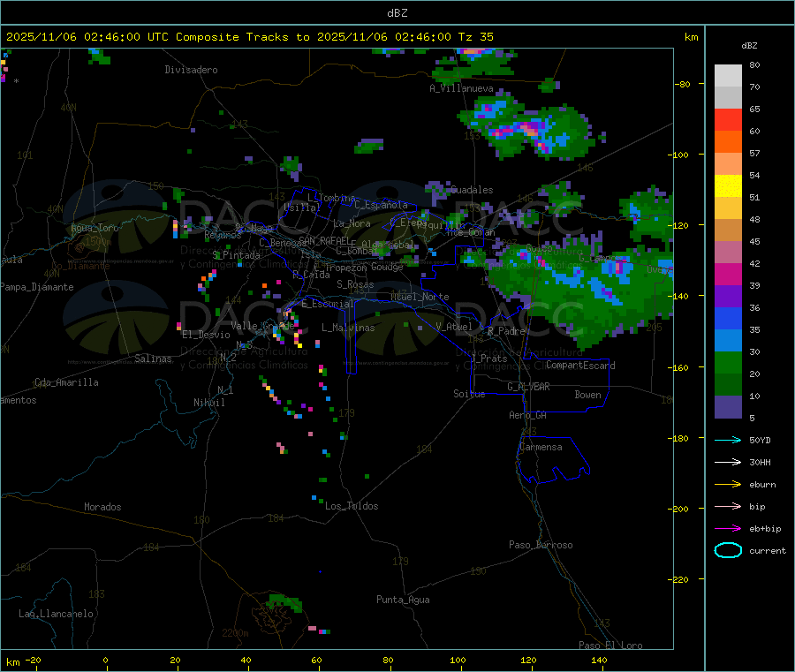Image resolution: width=795 pixels, height=672 pixels.
Task: Select the bright yellow 54–51 dBZ swatch
Action: coord(728,186)
